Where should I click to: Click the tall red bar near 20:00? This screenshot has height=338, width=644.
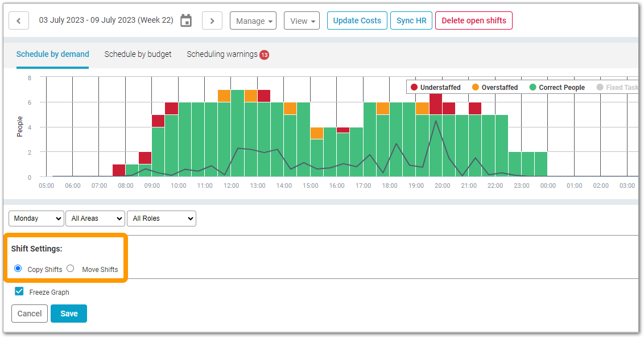pyautogui.click(x=436, y=104)
